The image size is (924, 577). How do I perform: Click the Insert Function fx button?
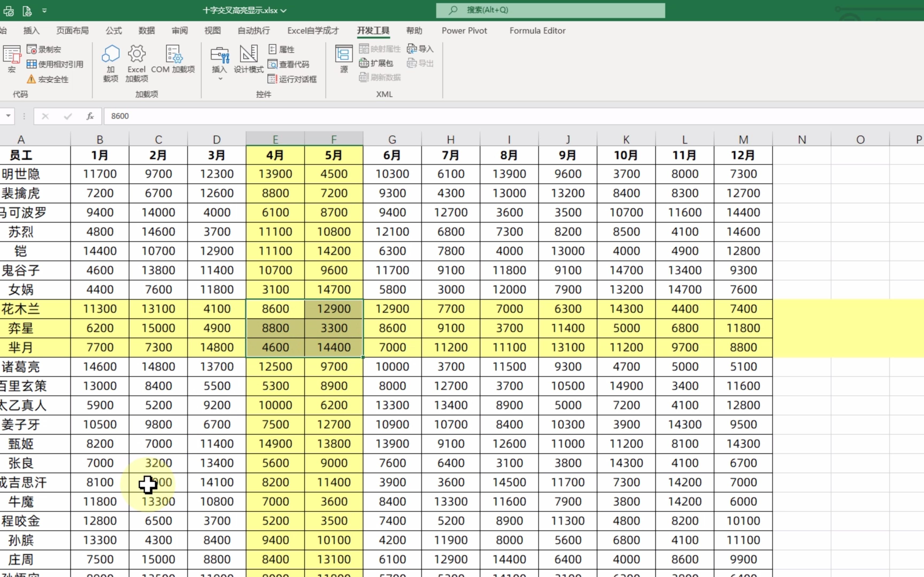tap(90, 116)
